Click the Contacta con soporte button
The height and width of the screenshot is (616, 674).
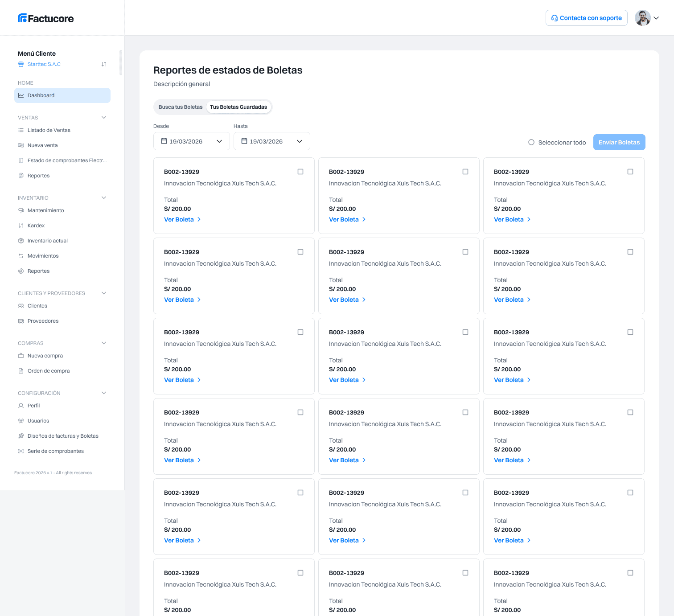[587, 18]
